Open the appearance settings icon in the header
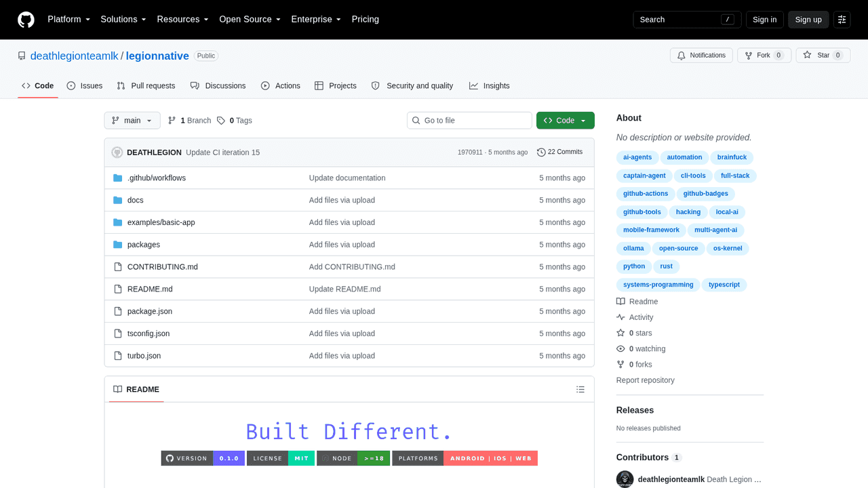The height and width of the screenshot is (488, 868). (842, 20)
